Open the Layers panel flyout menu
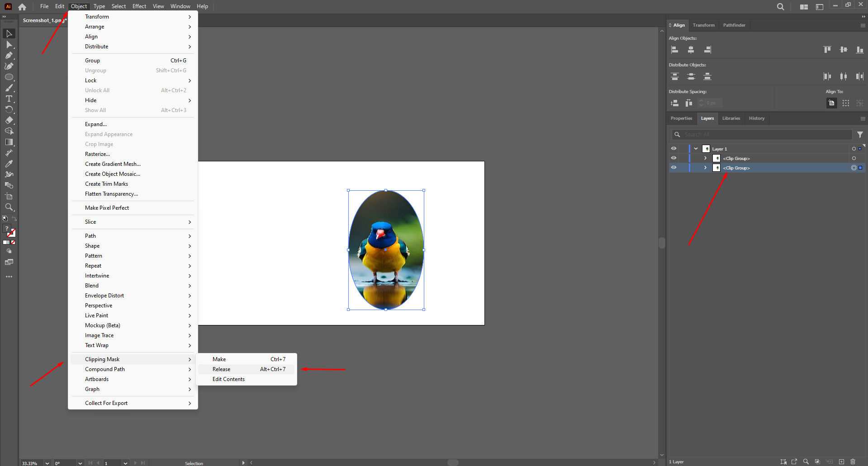This screenshot has width=868, height=466. (862, 118)
